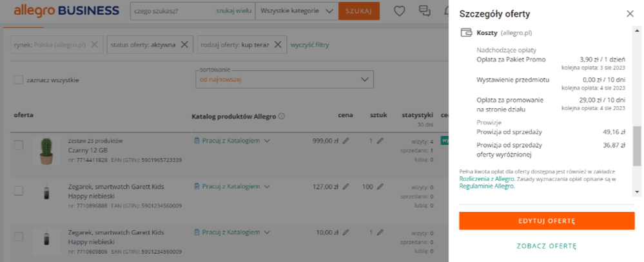The width and height of the screenshot is (644, 262).
Task: Select checkbox for the 127,00 zł smartwatch offer
Action: click(x=19, y=191)
